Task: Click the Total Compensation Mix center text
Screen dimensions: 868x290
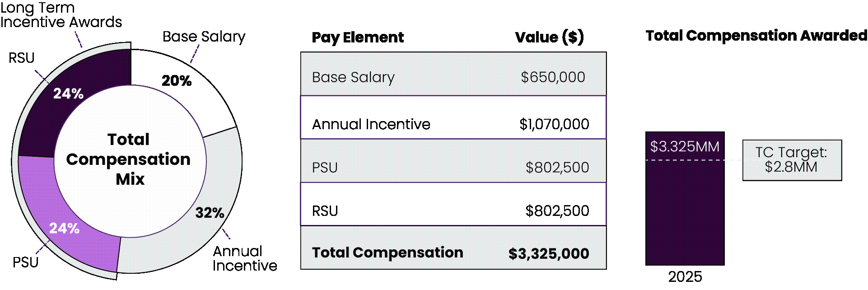Action: [129, 159]
